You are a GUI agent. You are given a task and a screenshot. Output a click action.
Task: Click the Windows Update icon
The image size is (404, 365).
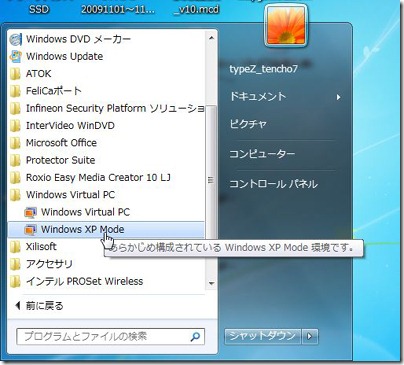click(15, 56)
